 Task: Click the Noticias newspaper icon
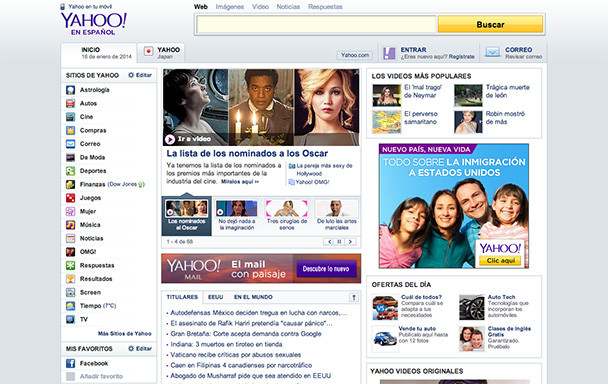tap(70, 238)
